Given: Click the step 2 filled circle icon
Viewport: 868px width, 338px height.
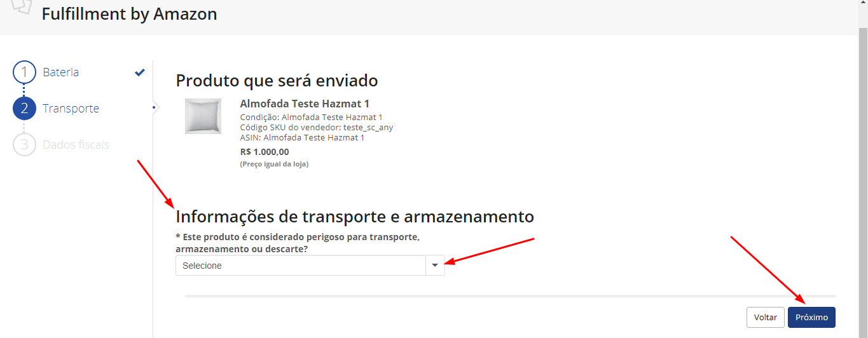Looking at the screenshot, I should point(24,109).
